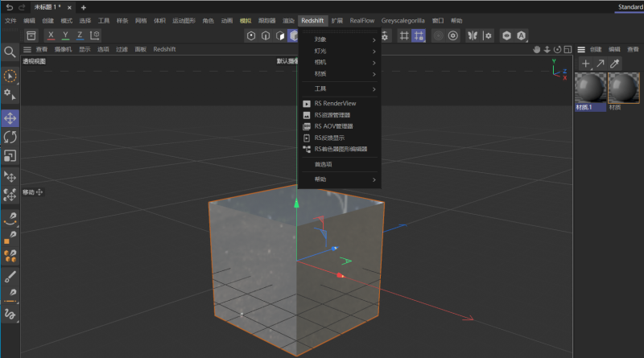Switch to points mode hexagon icon
Image resolution: width=644 pixels, height=358 pixels.
[x=251, y=35]
